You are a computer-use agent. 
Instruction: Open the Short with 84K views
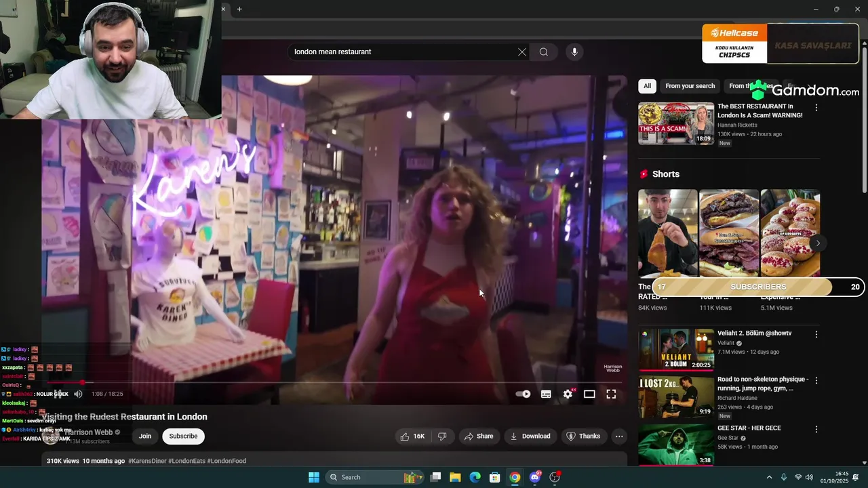tap(667, 234)
